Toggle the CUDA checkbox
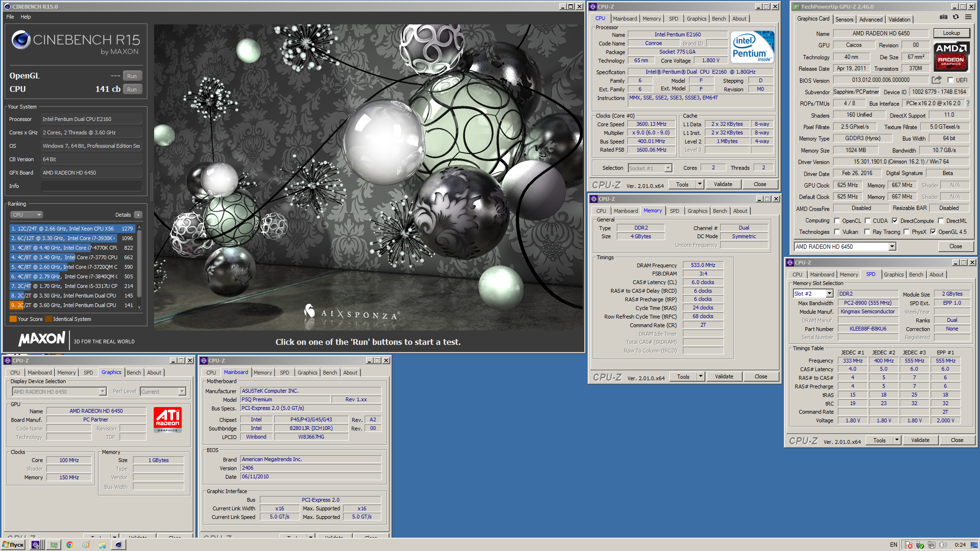 click(868, 221)
